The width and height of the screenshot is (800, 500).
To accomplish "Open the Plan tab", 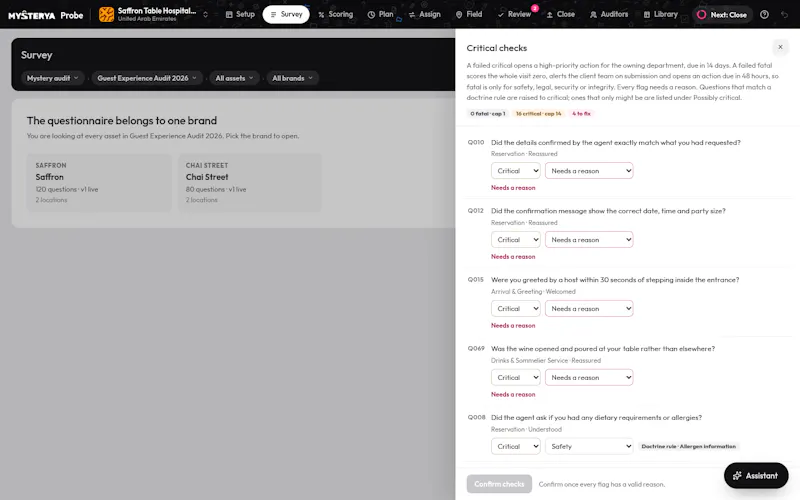I will point(381,14).
